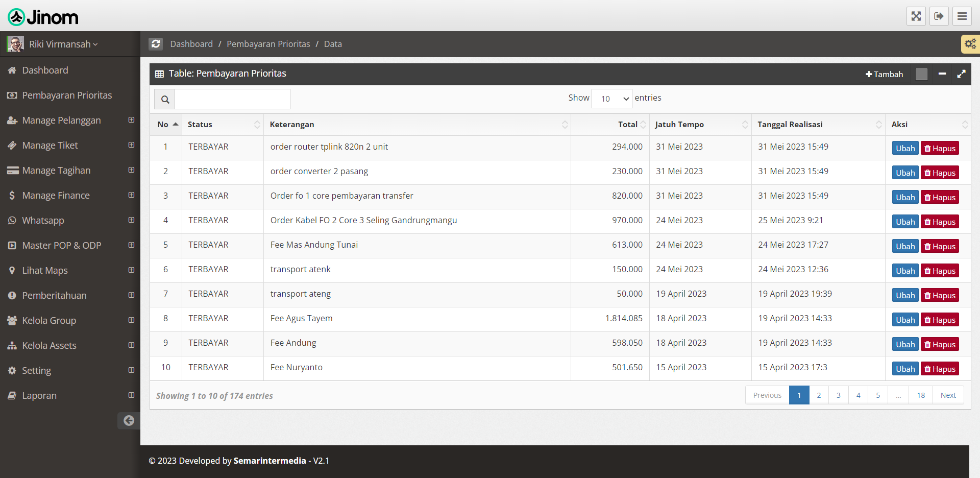The width and height of the screenshot is (980, 478).
Task: Focus the table search input field
Action: tap(232, 99)
